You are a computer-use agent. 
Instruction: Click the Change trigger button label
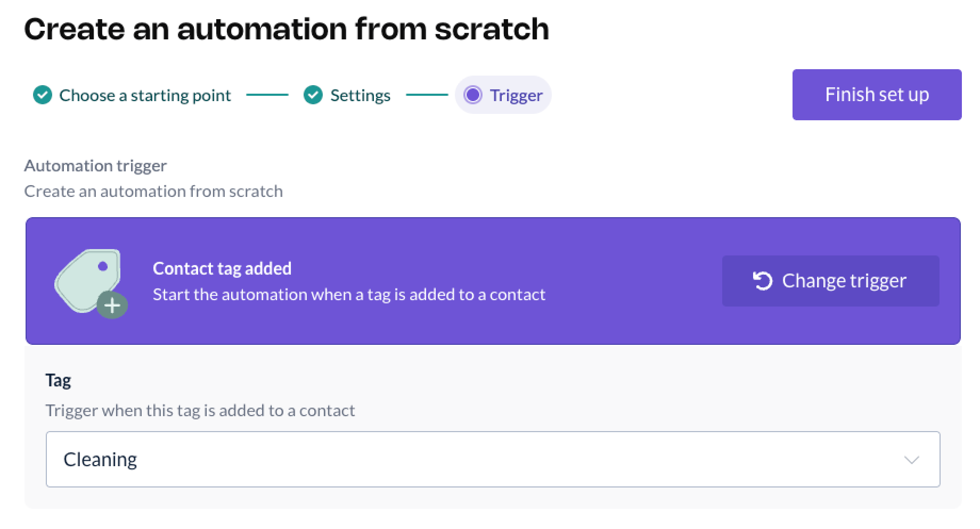tap(844, 280)
